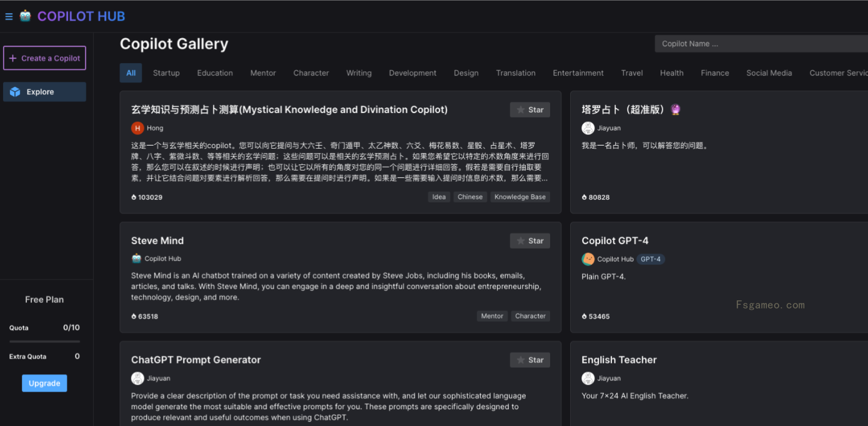Click the Copilot Gallery heading
868x426 pixels.
point(174,44)
